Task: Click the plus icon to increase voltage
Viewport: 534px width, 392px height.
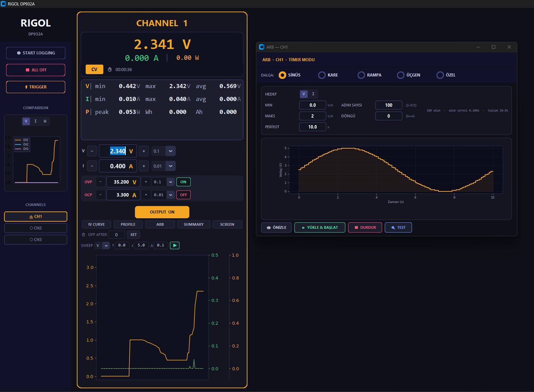Action: tap(144, 151)
